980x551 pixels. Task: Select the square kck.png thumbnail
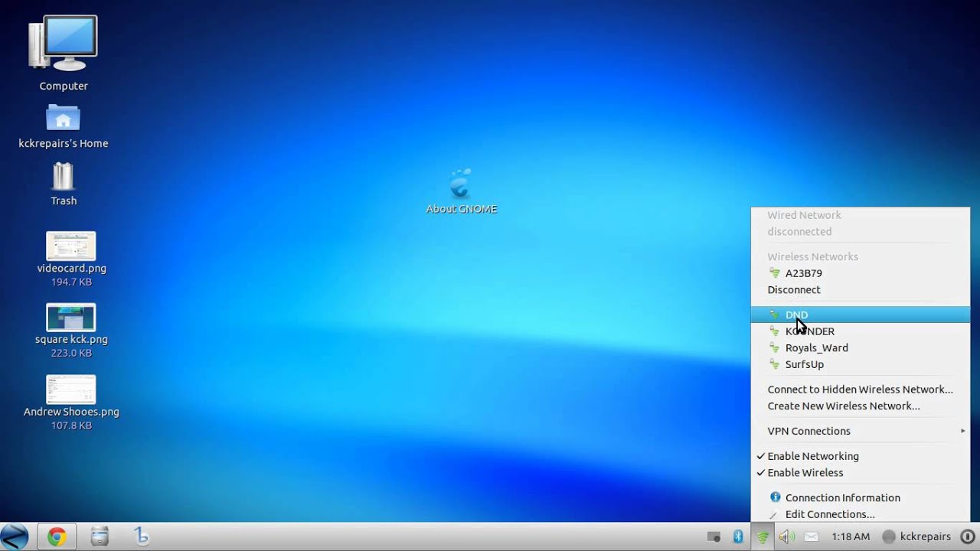(71, 317)
